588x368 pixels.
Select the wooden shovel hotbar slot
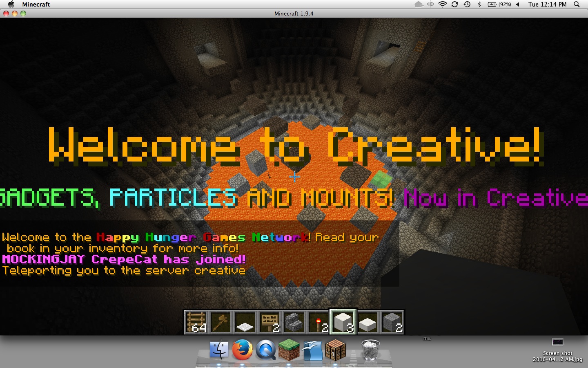tap(220, 322)
